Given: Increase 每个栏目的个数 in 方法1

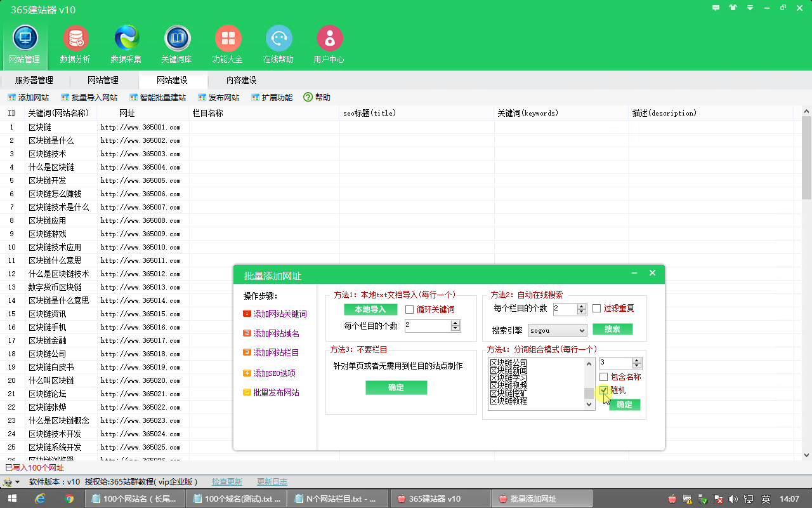Looking at the screenshot, I should tap(455, 323).
